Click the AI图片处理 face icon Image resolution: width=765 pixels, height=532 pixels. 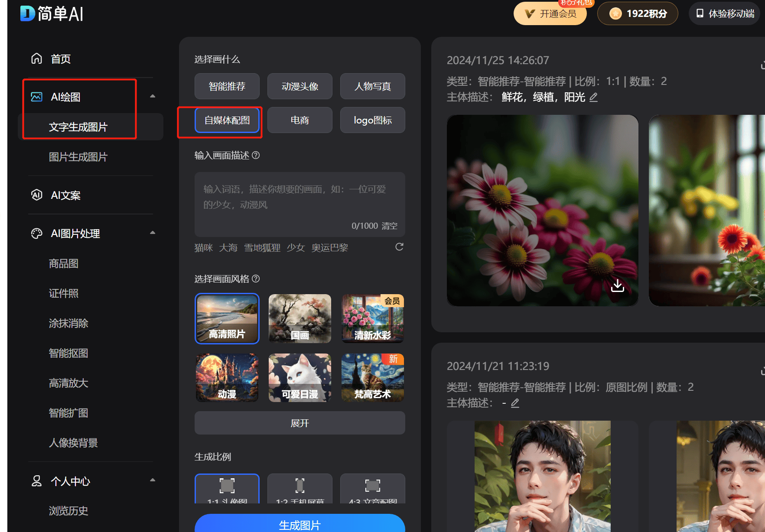pos(36,233)
